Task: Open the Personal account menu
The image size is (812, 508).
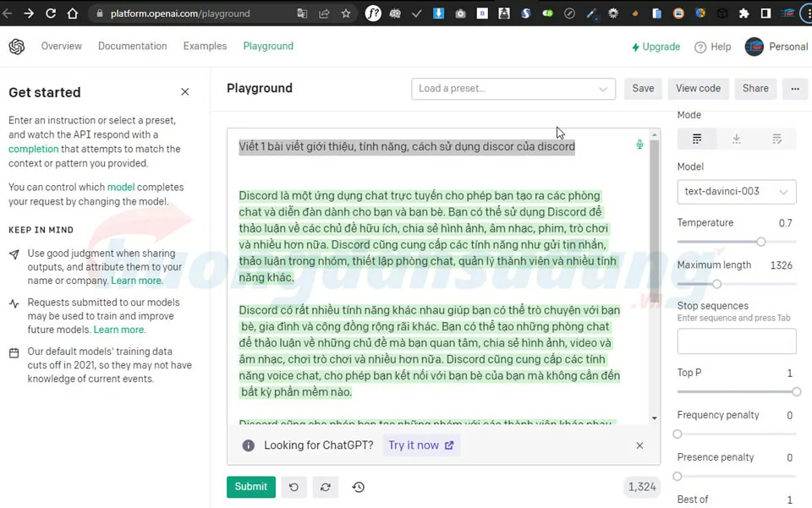Action: tap(776, 46)
